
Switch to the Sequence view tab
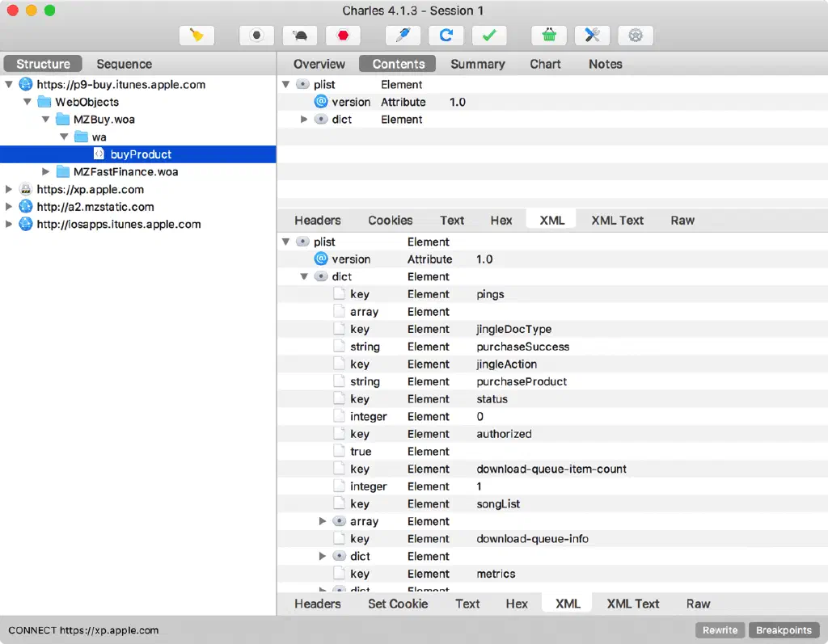[124, 64]
